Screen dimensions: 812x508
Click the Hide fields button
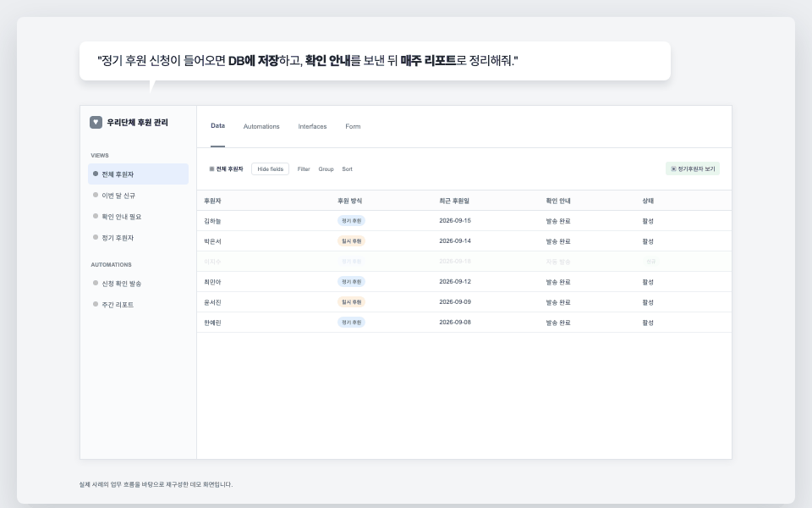(271, 169)
